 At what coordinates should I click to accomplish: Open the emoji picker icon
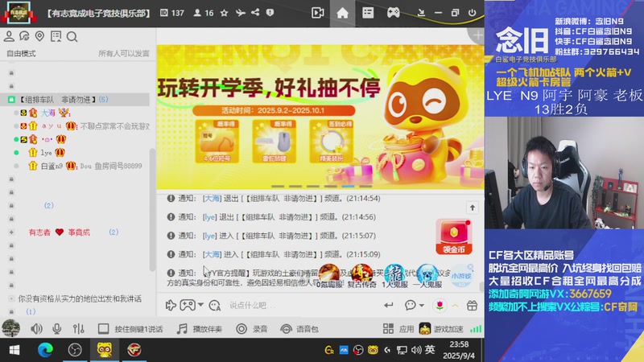tap(214, 305)
